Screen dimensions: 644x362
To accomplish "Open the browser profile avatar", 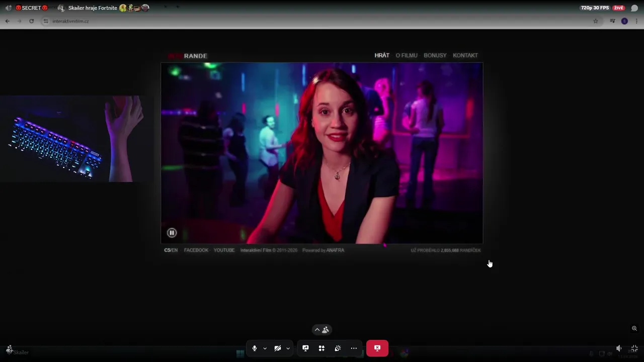I will click(x=624, y=21).
